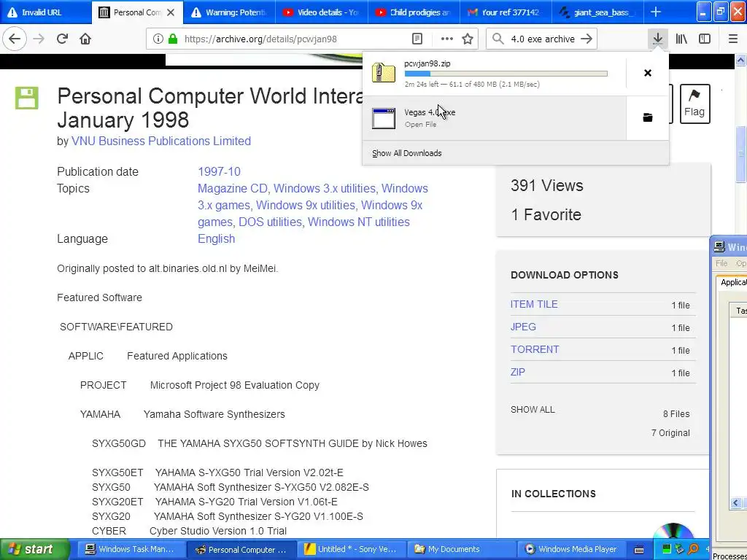Click the search magnifier icon

tap(498, 39)
